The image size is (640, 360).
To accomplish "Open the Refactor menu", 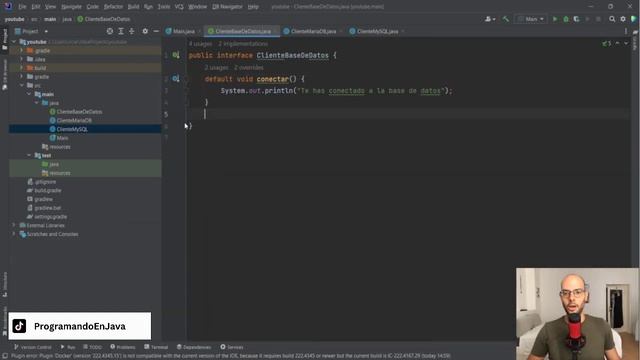I will (x=113, y=7).
